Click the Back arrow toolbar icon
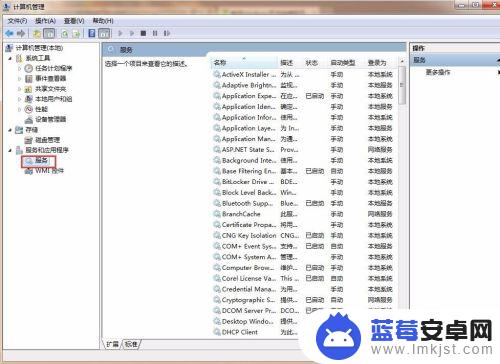Image resolution: width=500 pixels, height=364 pixels. (9, 33)
